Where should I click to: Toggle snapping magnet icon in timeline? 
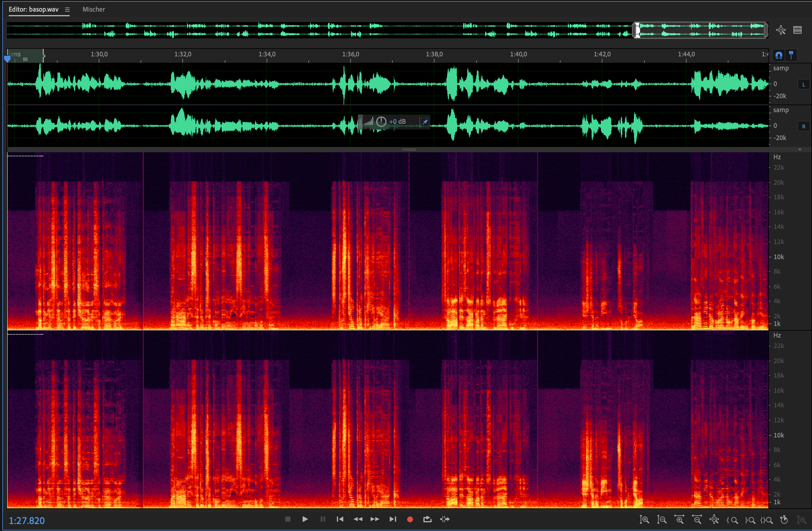[779, 55]
